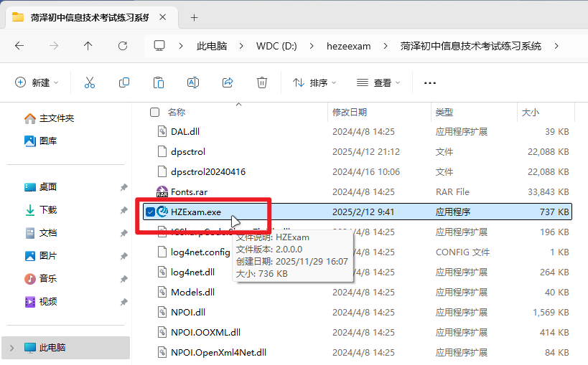This screenshot has width=588, height=365.
Task: Go back with the left arrow
Action: pyautogui.click(x=19, y=46)
